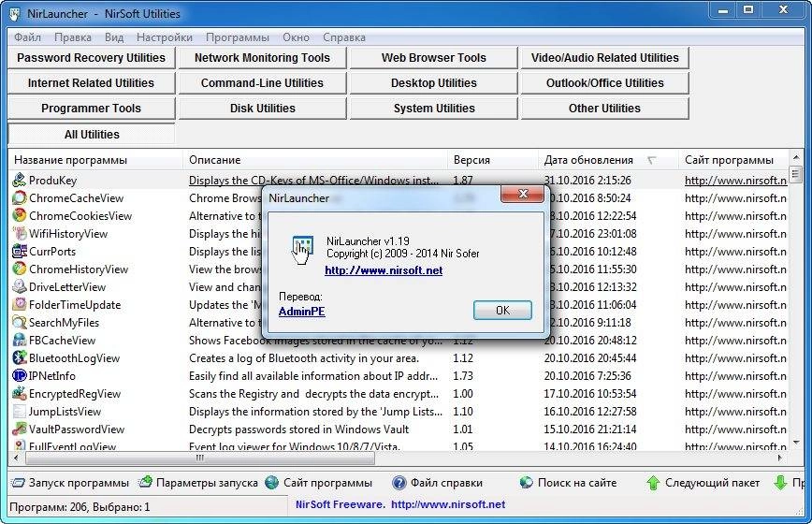Select System Utilities category

coord(433,109)
